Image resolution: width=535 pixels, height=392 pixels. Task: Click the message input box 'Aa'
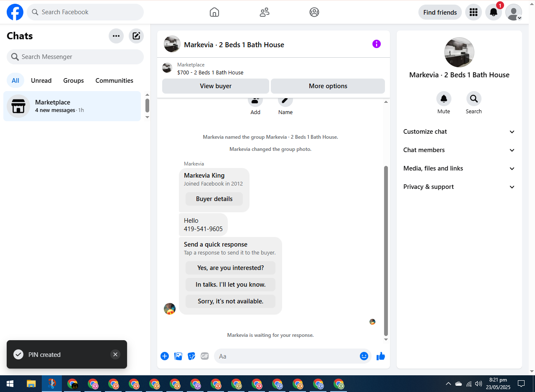tap(293, 356)
